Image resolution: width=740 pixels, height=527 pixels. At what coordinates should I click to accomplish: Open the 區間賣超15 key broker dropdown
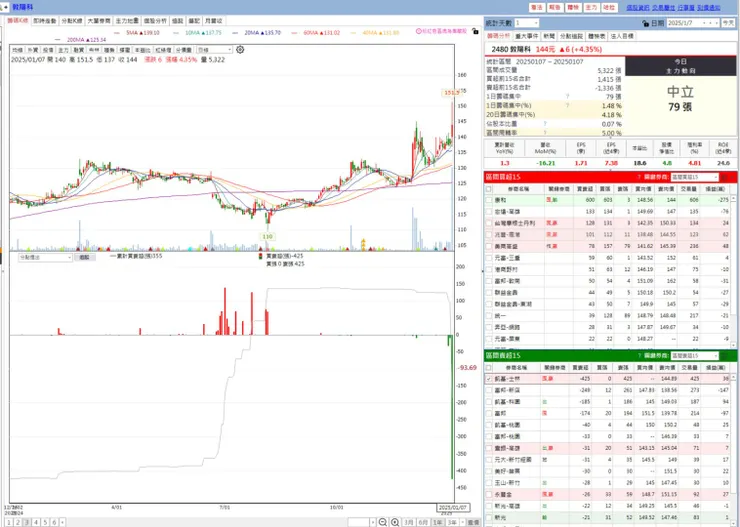[x=694, y=356]
